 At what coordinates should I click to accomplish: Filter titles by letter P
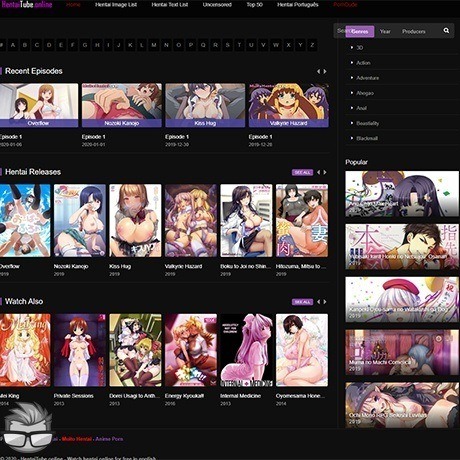(191, 45)
